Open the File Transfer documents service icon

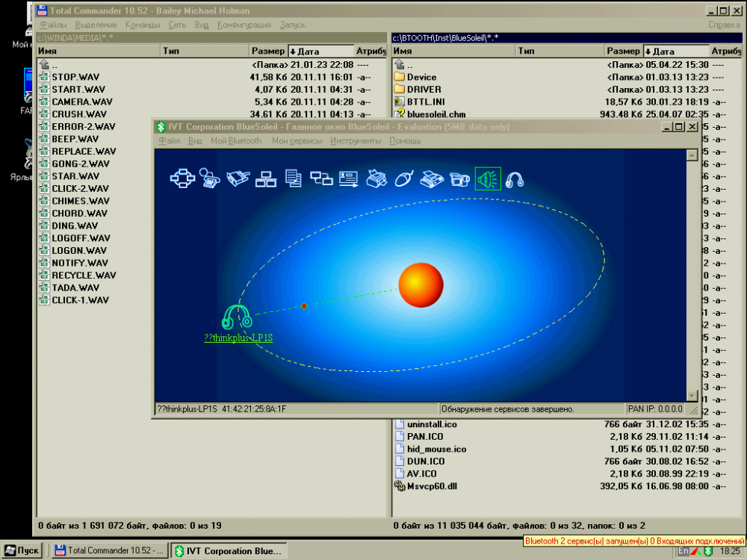pyautogui.click(x=293, y=178)
